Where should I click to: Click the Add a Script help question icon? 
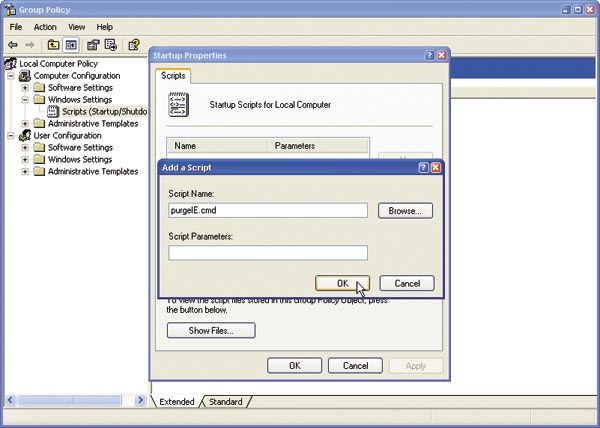[x=423, y=167]
